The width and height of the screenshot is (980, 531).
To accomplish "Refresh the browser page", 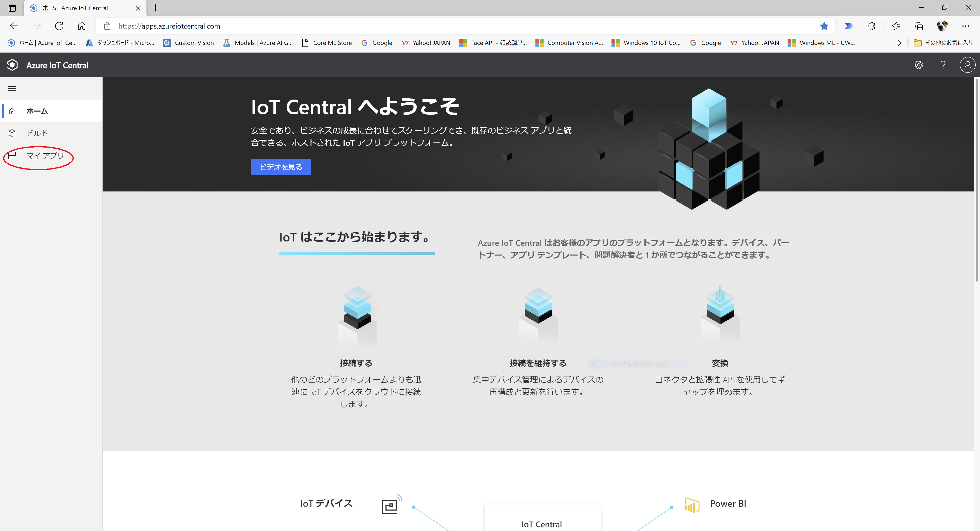I will click(59, 26).
